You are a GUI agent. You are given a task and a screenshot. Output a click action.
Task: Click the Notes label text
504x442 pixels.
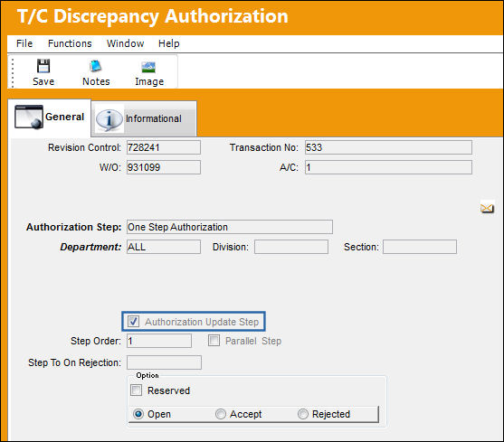click(96, 81)
